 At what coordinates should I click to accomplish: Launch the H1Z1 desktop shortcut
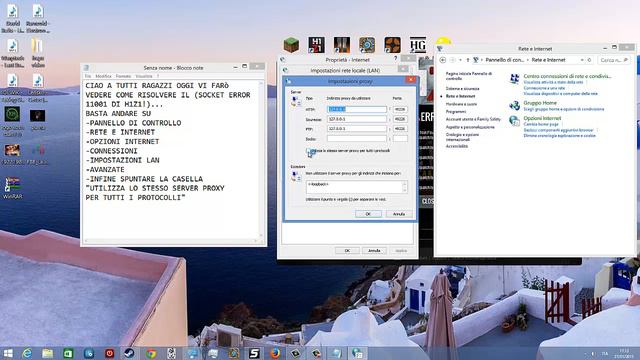(x=316, y=45)
